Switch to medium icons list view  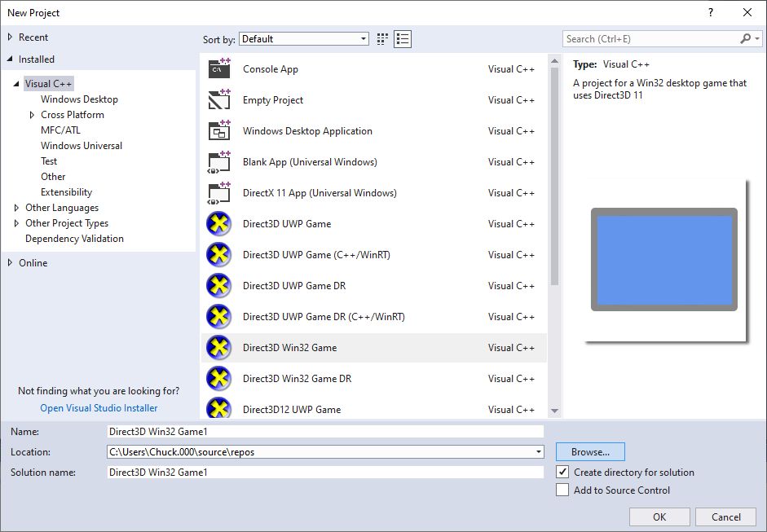click(403, 39)
